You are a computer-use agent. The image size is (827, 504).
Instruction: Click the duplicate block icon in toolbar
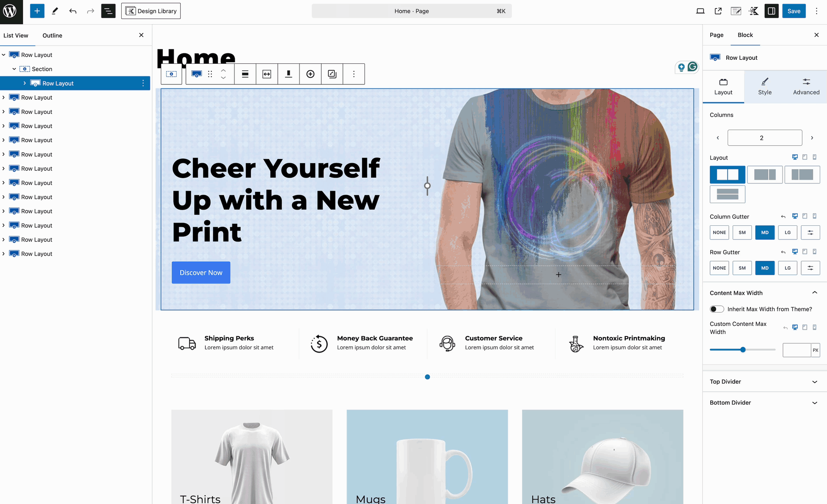coord(332,74)
